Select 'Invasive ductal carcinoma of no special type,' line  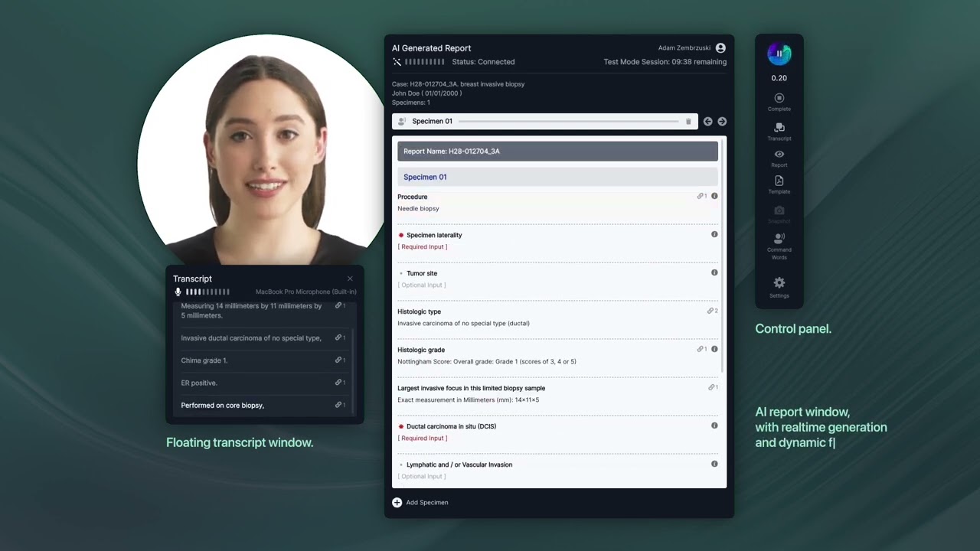[251, 338]
